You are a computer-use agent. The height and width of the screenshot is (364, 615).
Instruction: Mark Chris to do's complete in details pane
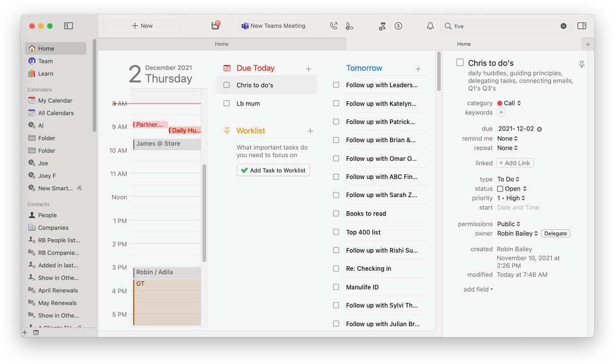tap(460, 63)
